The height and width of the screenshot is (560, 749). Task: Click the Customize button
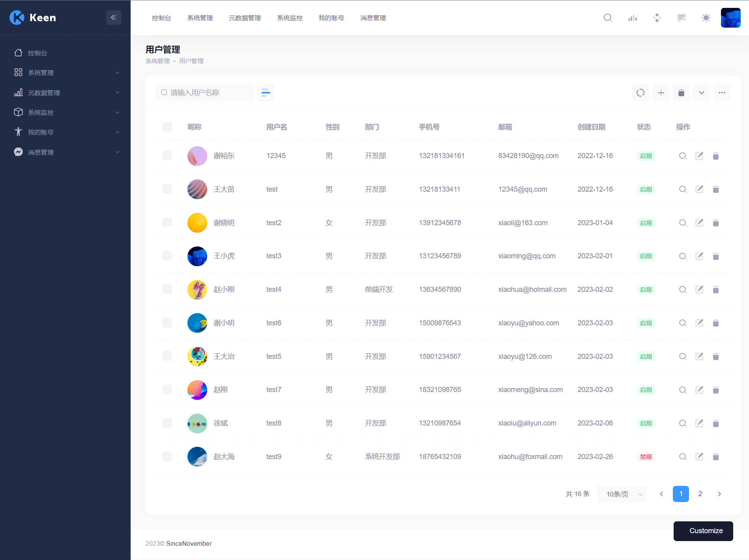pos(703,531)
